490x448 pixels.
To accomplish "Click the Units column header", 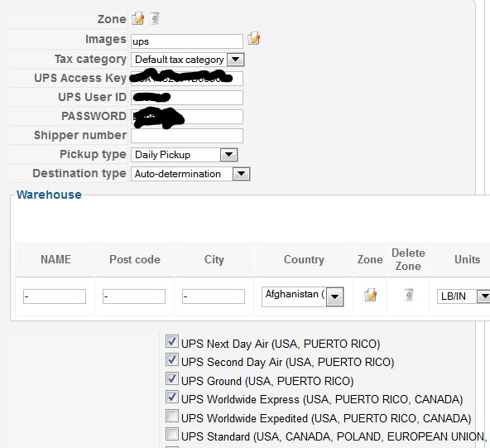I will [x=467, y=259].
